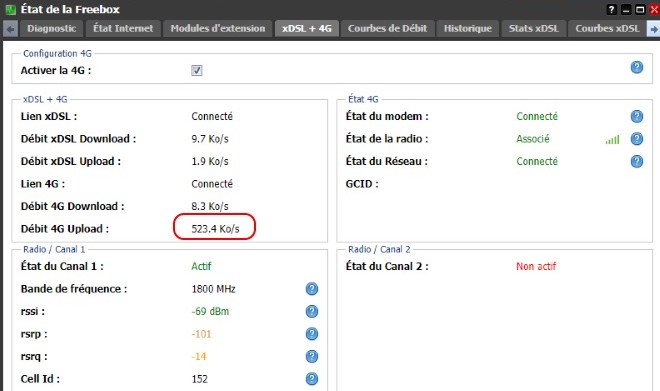The image size is (660, 391).
Task: Click the -101 rsrp value
Action: click(x=201, y=334)
